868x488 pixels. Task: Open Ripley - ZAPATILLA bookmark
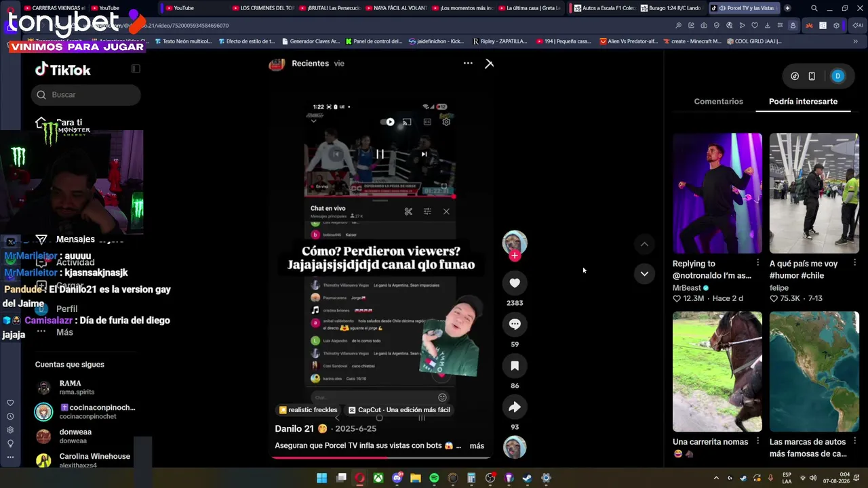[x=499, y=41]
